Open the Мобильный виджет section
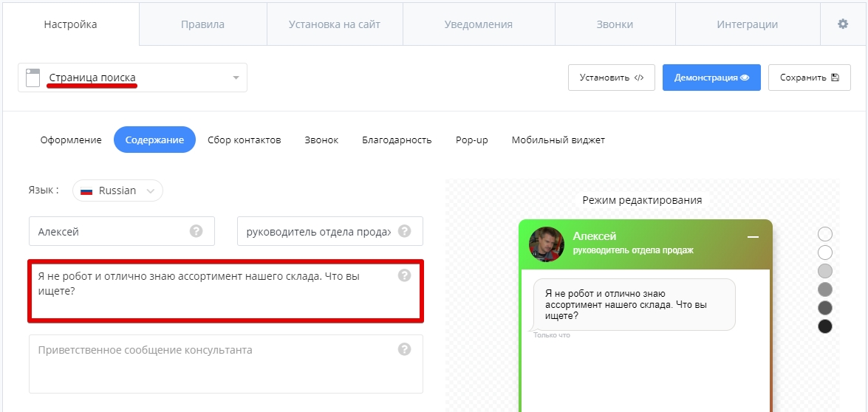 click(558, 140)
